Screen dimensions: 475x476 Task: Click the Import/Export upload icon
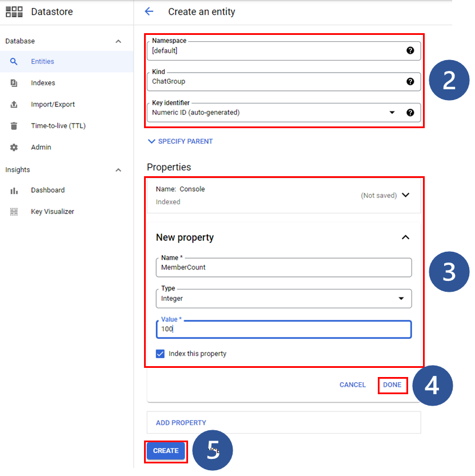point(14,104)
